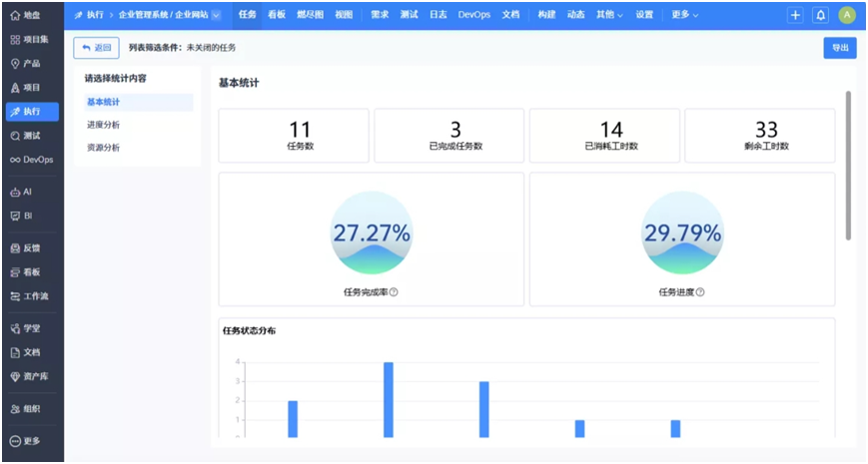This screenshot has height=464, width=868.
Task: Open the 资产库 sidebar item
Action: pyautogui.click(x=29, y=376)
